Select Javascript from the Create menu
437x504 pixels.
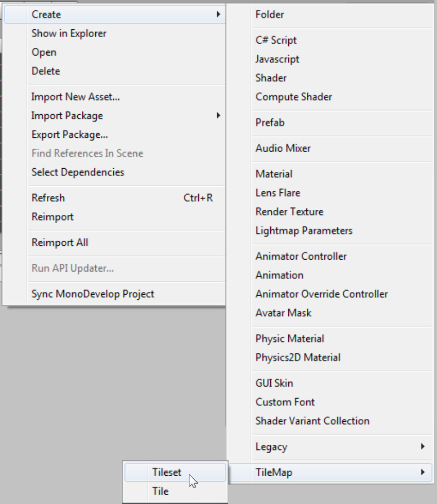[330, 59]
